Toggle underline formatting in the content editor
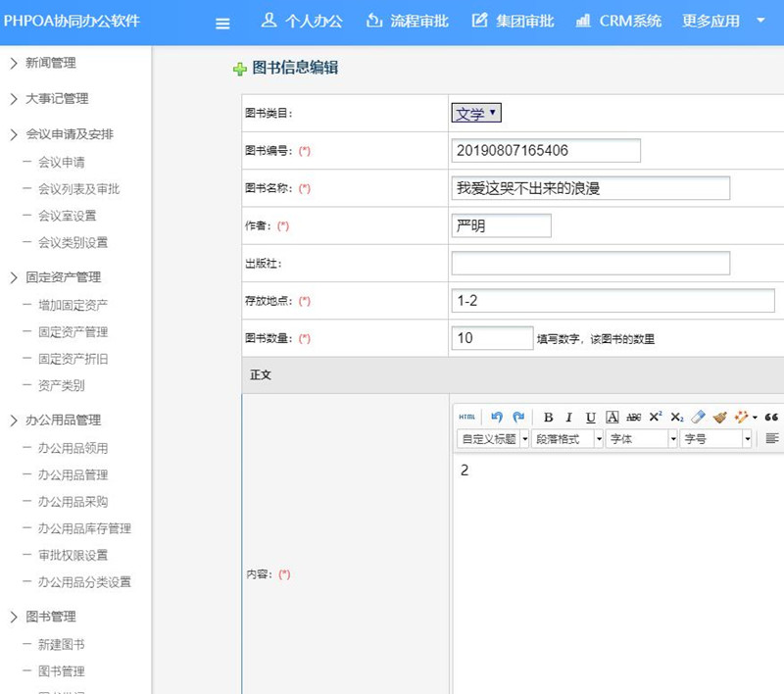Viewport: 784px width, 694px height. click(588, 417)
